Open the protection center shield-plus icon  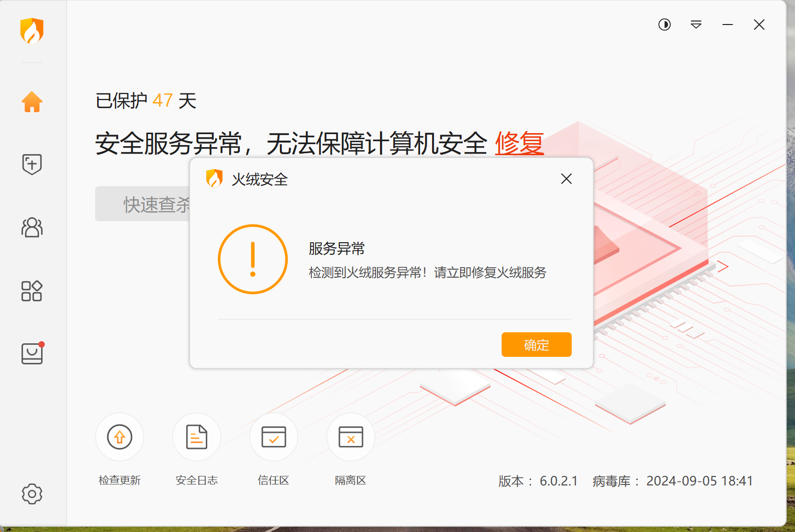(32, 164)
